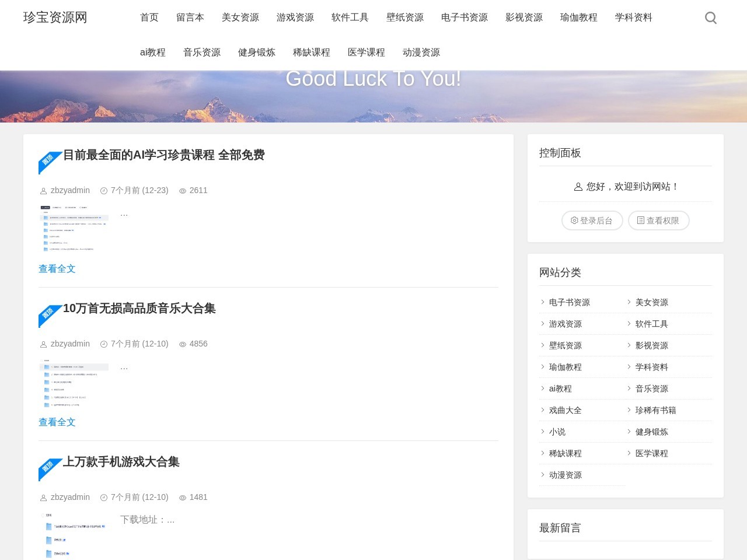Click date 7个月前 (12-10) on 音乐大合集 post
This screenshot has width=747, height=560.
point(139,344)
